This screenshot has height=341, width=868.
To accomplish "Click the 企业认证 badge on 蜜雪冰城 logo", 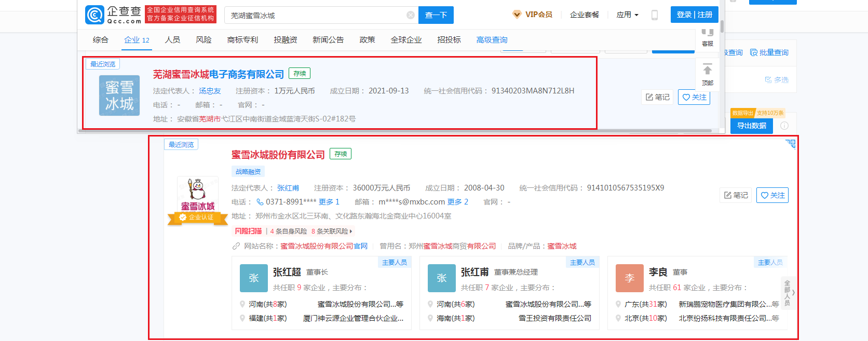I will pos(197,217).
